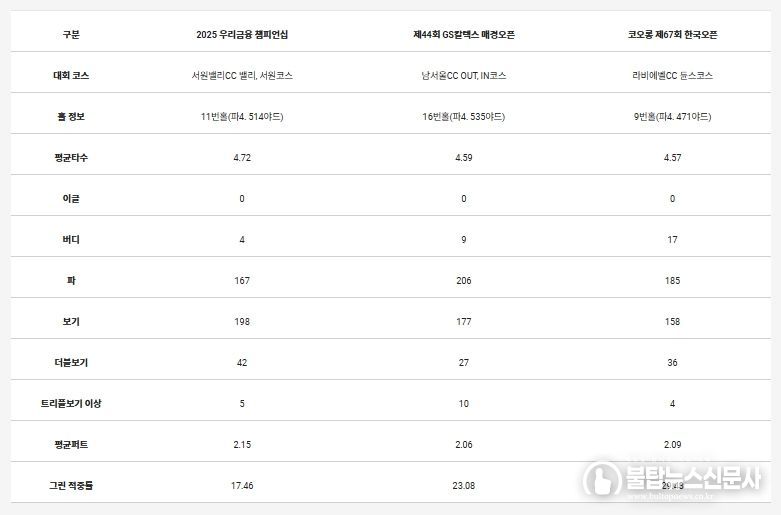
Task: Select the 그린 적중률 value 17.46
Action: [x=242, y=485]
